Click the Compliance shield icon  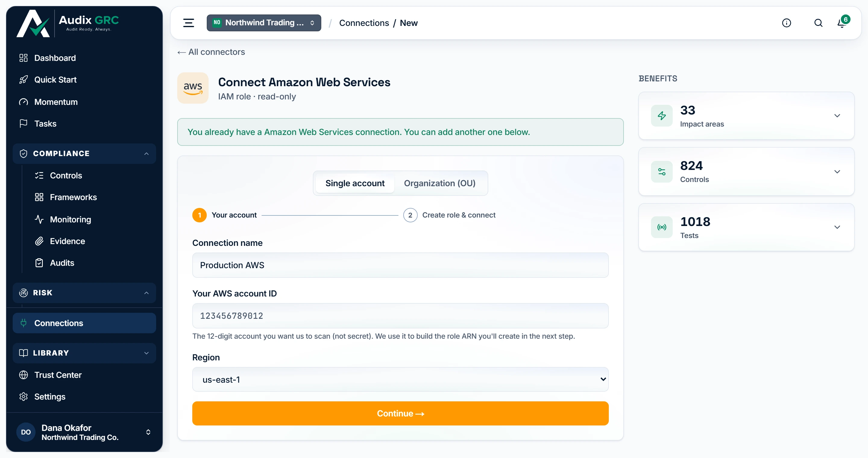pos(24,154)
